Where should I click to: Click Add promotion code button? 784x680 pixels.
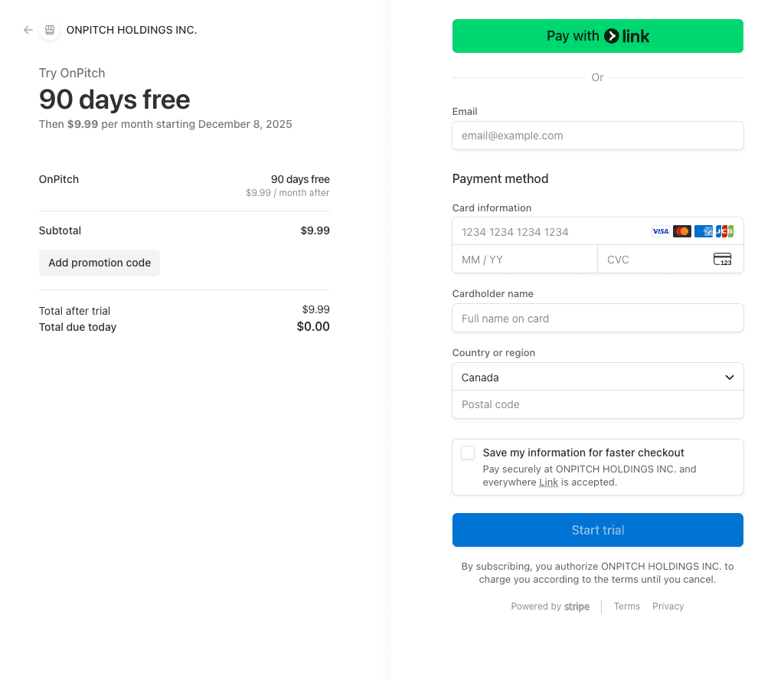pos(100,263)
